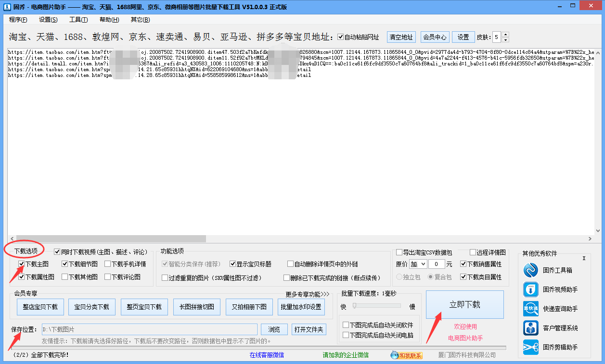Open 固乔工具箱 from sidebar
This screenshot has width=605, height=364.
530,270
